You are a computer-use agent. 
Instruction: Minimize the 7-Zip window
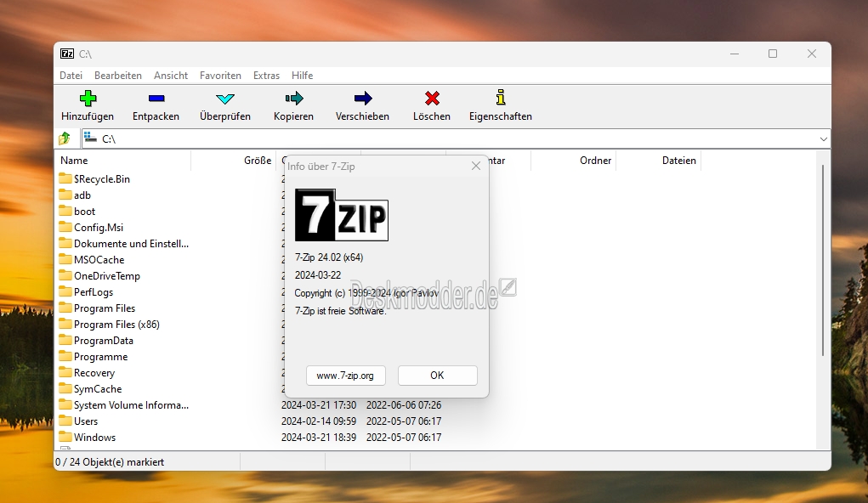coord(735,54)
